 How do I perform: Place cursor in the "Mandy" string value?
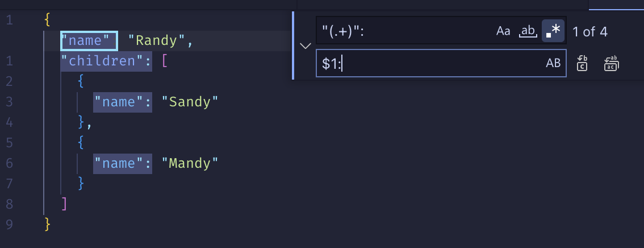[190, 163]
